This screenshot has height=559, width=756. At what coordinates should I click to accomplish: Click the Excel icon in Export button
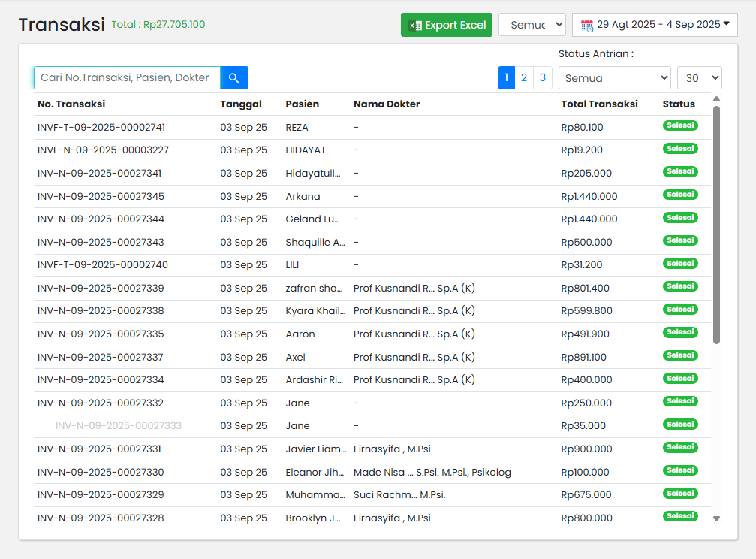point(414,26)
